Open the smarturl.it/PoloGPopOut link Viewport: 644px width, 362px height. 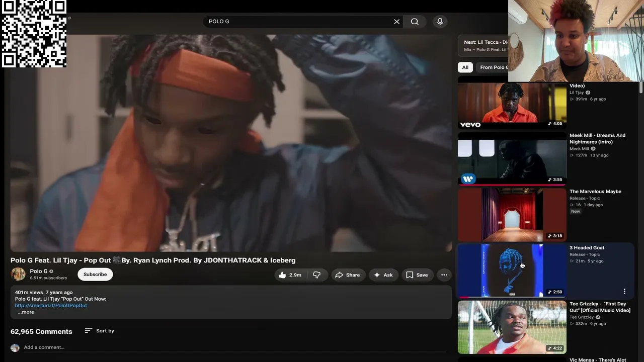point(51,305)
